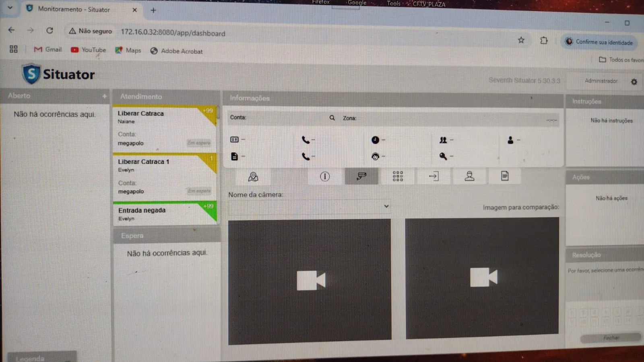Click the Imagem para comparação video thumbnail
Image resolution: width=644 pixels, height=362 pixels.
[x=482, y=278]
